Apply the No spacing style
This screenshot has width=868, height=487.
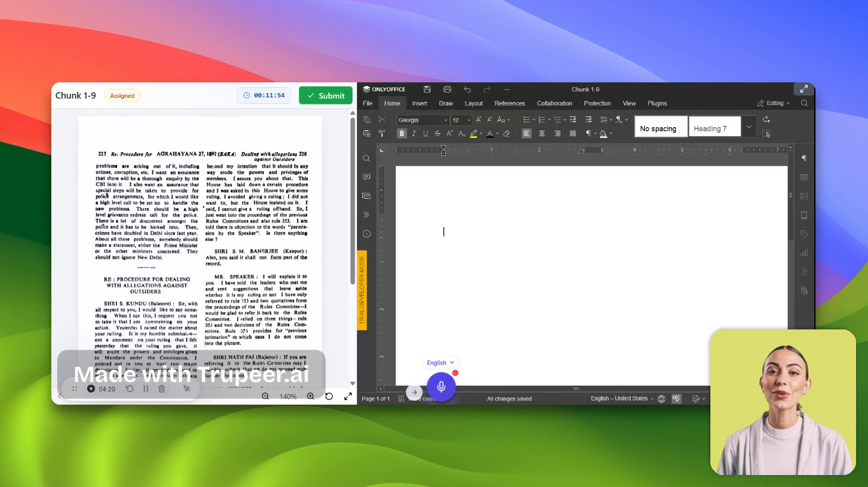[661, 127]
